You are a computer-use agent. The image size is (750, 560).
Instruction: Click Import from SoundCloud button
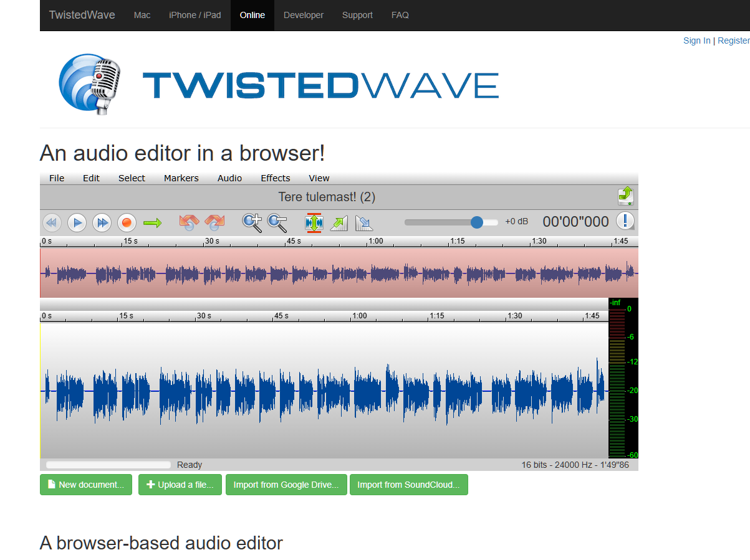click(x=409, y=485)
